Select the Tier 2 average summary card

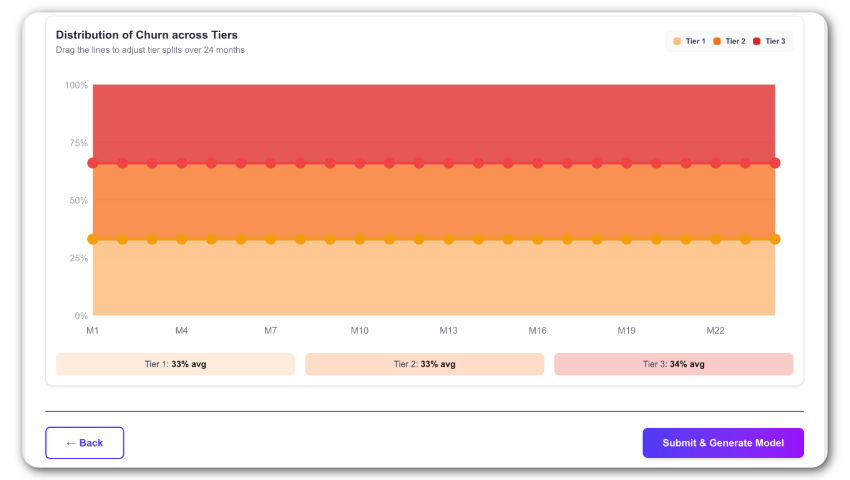point(424,364)
